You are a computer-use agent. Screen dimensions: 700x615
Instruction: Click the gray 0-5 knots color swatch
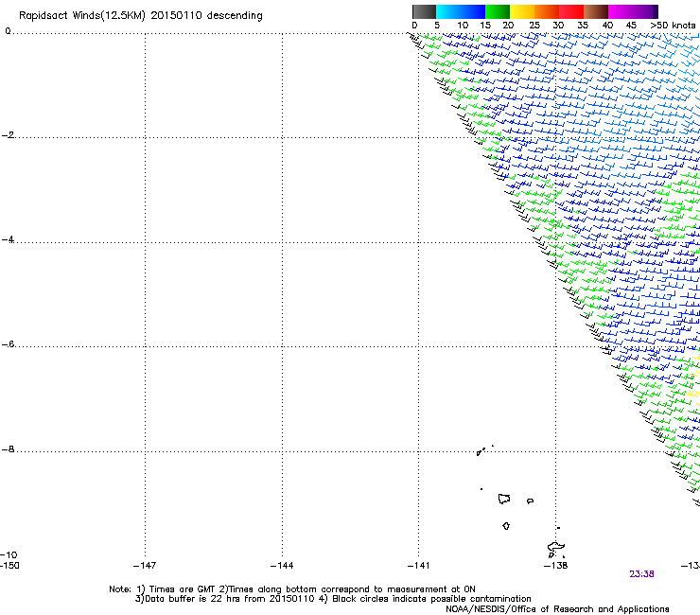[424, 11]
